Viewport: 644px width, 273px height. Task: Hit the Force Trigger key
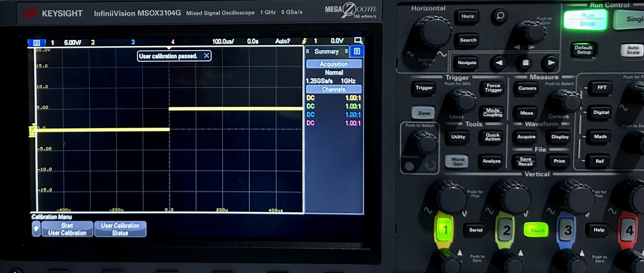pyautogui.click(x=493, y=88)
